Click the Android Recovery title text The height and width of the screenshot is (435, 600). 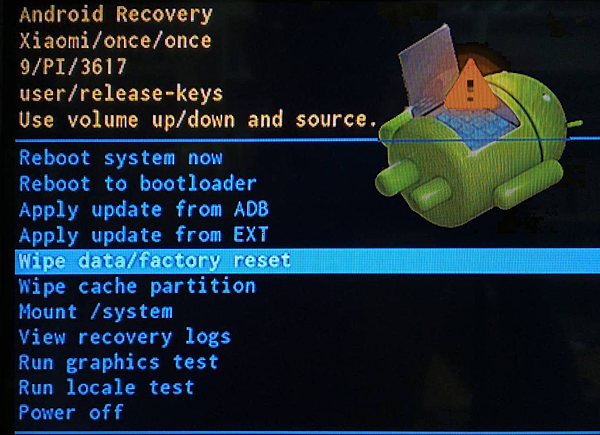pyautogui.click(x=116, y=15)
